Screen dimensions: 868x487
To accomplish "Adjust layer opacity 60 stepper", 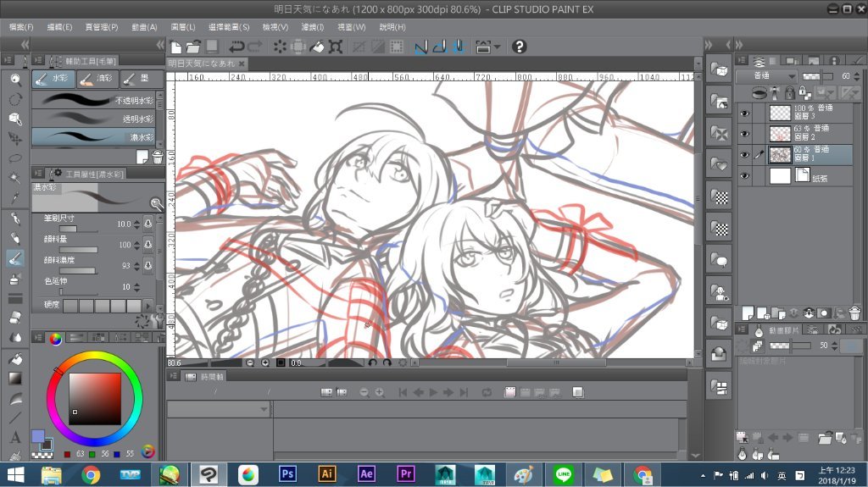I will [858, 76].
